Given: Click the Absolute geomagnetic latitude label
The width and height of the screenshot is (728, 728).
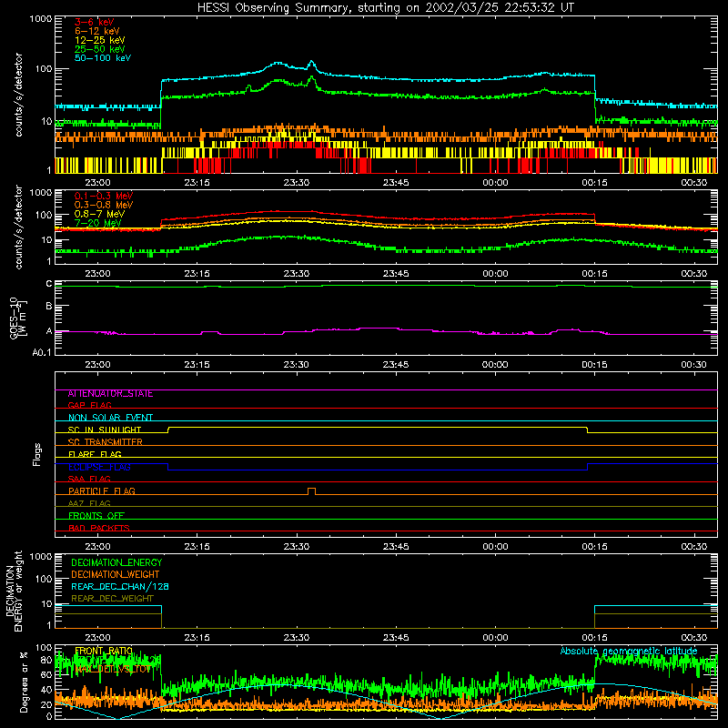Looking at the screenshot, I should point(629,651).
